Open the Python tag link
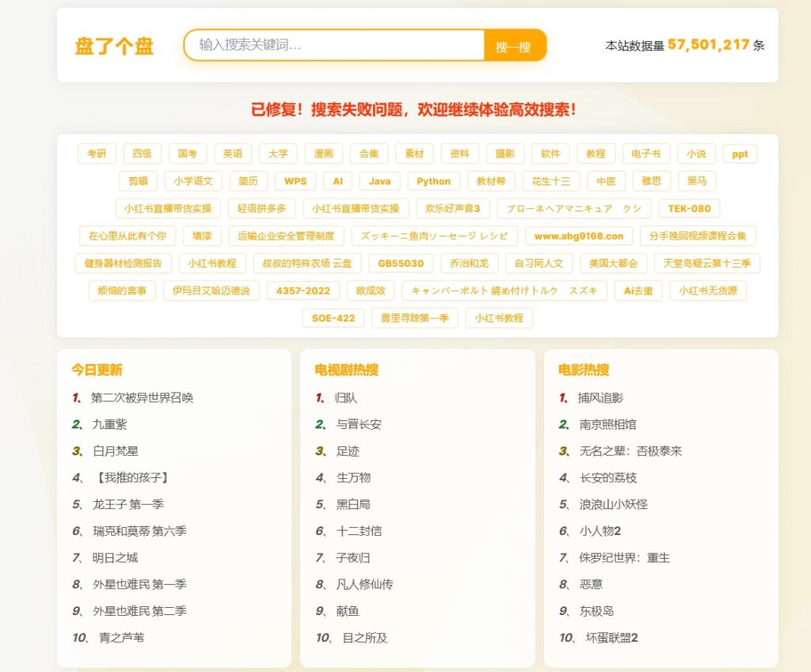Screen dimensions: 811x672 click(432, 180)
